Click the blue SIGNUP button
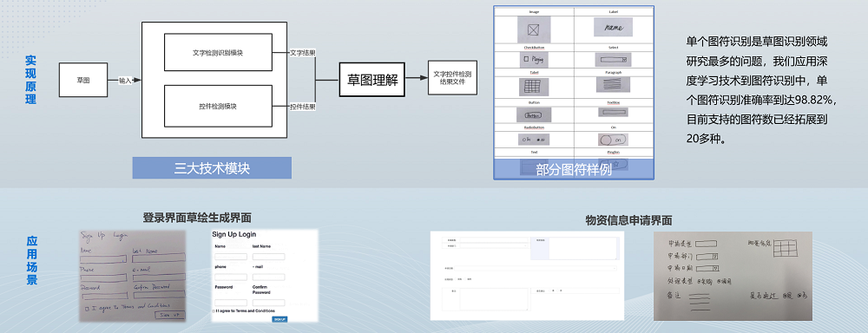Screen dimensions: 868x333 click(280, 319)
